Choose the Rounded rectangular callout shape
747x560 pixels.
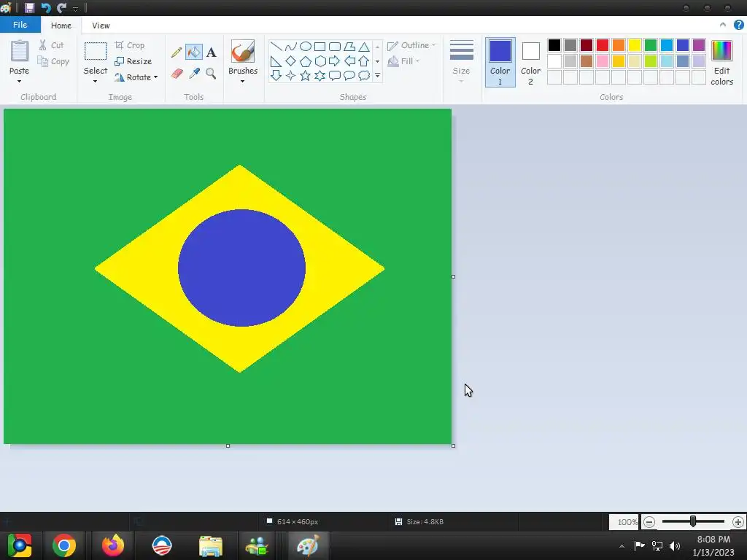(335, 75)
